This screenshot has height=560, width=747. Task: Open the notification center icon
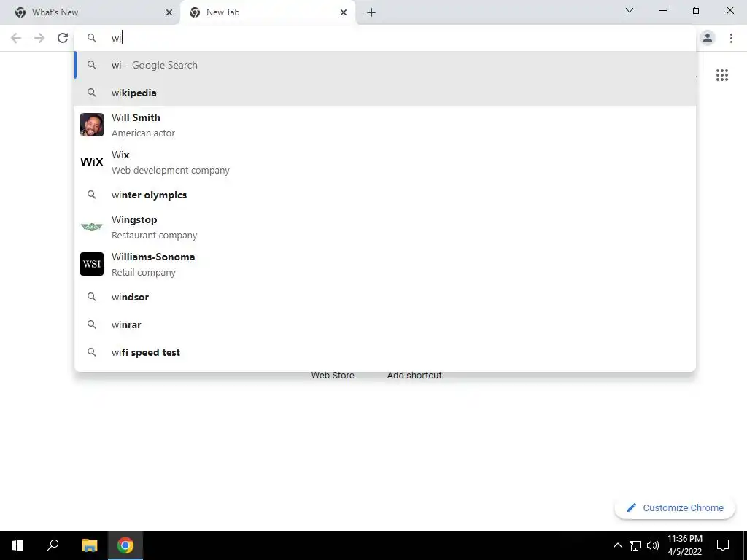723,545
